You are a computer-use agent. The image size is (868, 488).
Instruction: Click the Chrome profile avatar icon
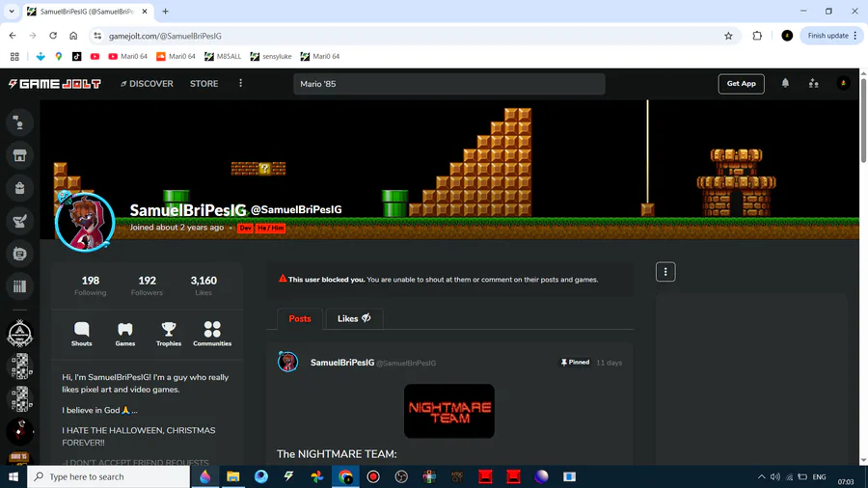(787, 36)
